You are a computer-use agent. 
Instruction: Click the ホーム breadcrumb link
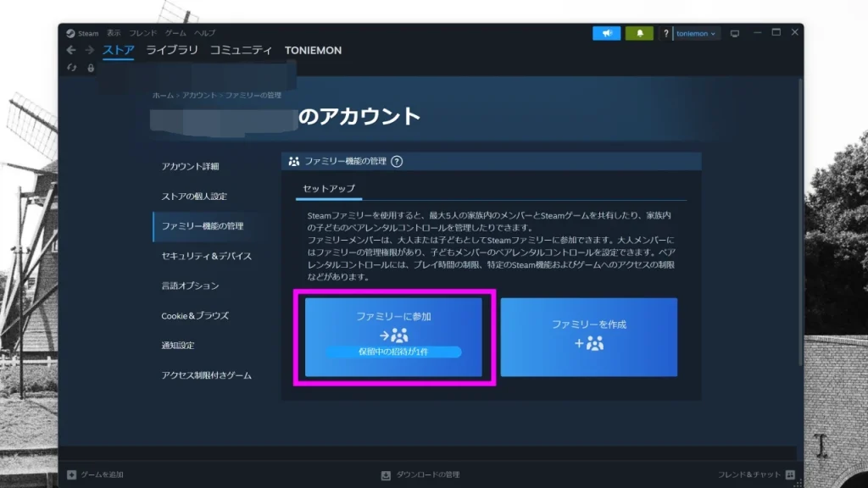(163, 95)
